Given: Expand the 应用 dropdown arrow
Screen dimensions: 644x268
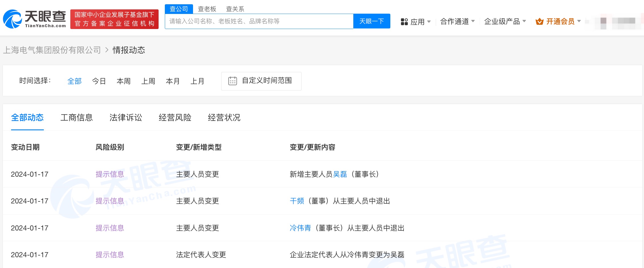Looking at the screenshot, I should click(429, 22).
